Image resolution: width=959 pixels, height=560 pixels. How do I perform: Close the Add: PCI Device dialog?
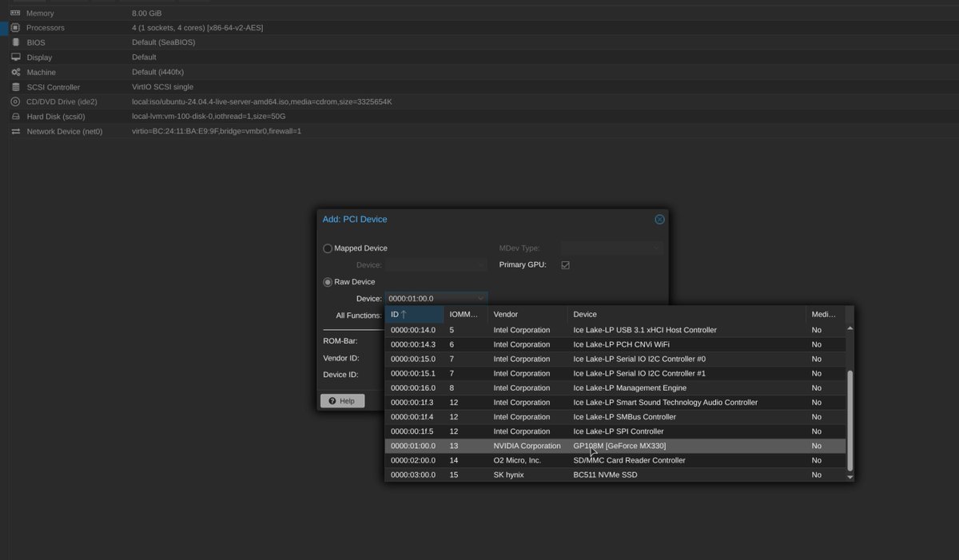[x=659, y=219]
